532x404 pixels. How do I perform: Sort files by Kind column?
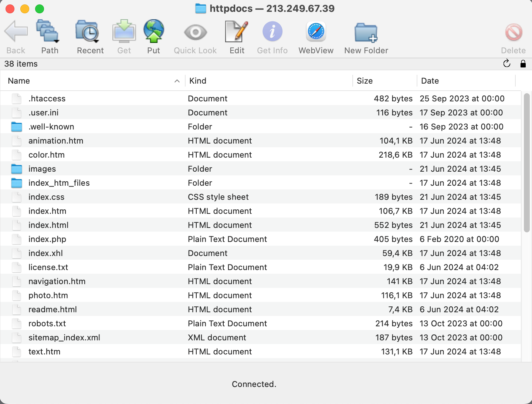268,81
